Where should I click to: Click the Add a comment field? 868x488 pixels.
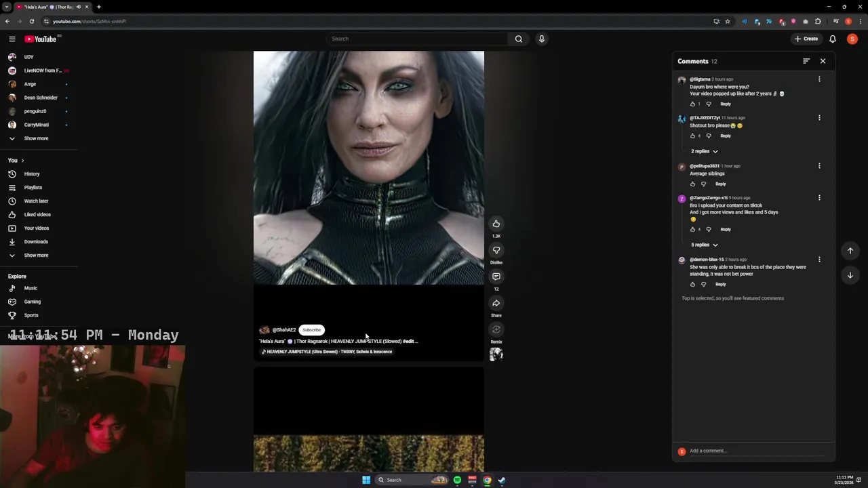pyautogui.click(x=757, y=451)
